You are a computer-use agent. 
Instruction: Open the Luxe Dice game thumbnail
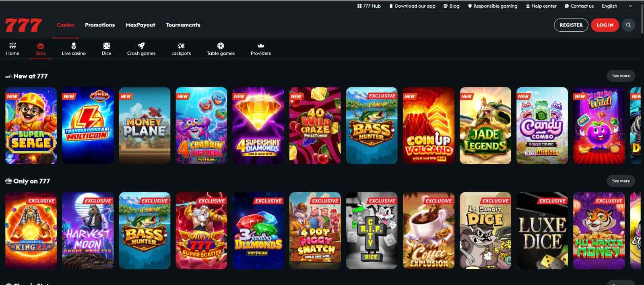542,231
